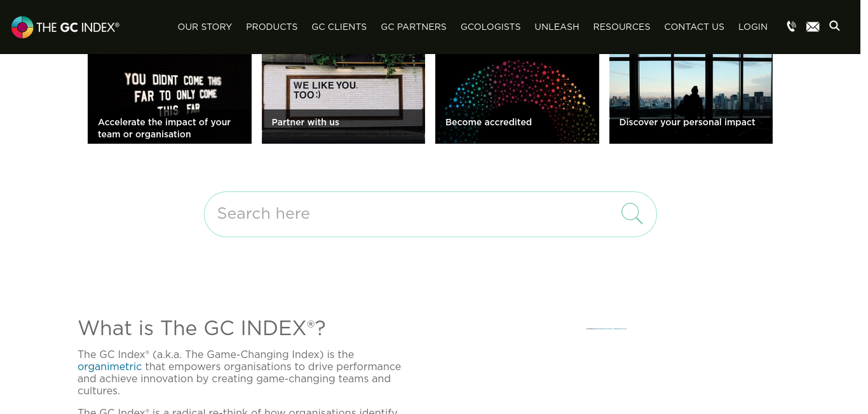Open the UNLEASH menu item
Image resolution: width=868 pixels, height=414 pixels.
coord(557,27)
